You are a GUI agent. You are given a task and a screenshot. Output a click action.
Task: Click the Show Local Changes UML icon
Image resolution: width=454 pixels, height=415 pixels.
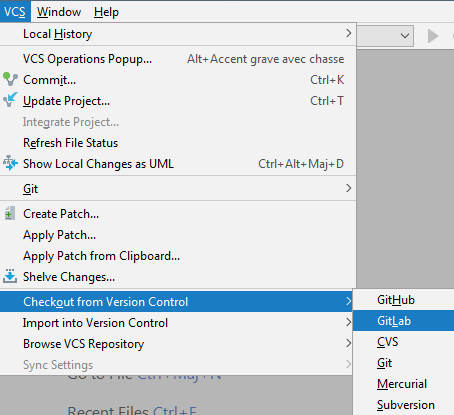pyautogui.click(x=10, y=163)
